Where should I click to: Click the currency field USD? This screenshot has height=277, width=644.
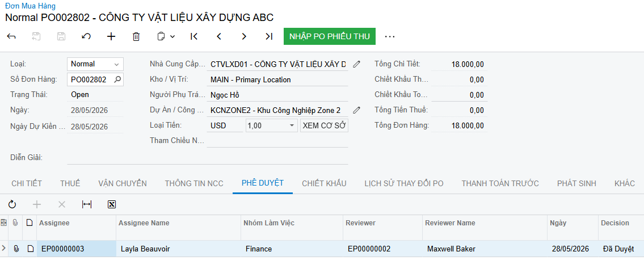tap(225, 126)
